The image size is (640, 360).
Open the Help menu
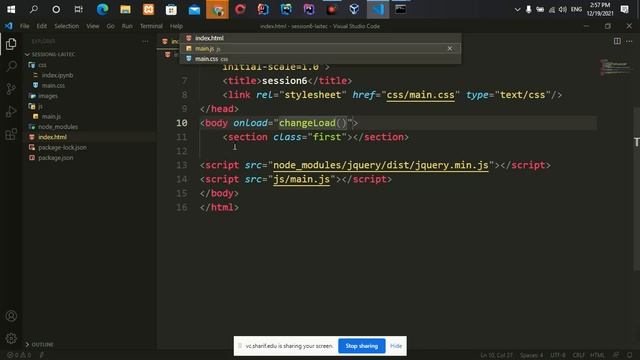point(176,26)
